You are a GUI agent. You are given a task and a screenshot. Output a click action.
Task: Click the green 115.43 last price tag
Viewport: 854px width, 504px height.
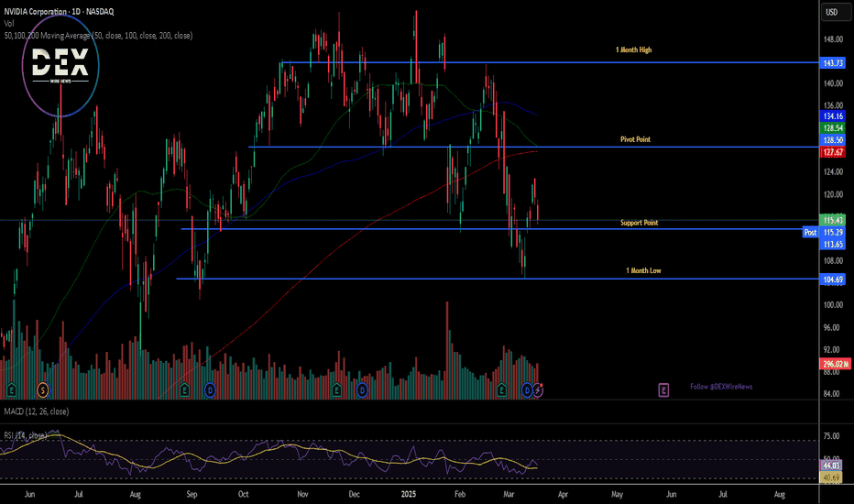(833, 220)
